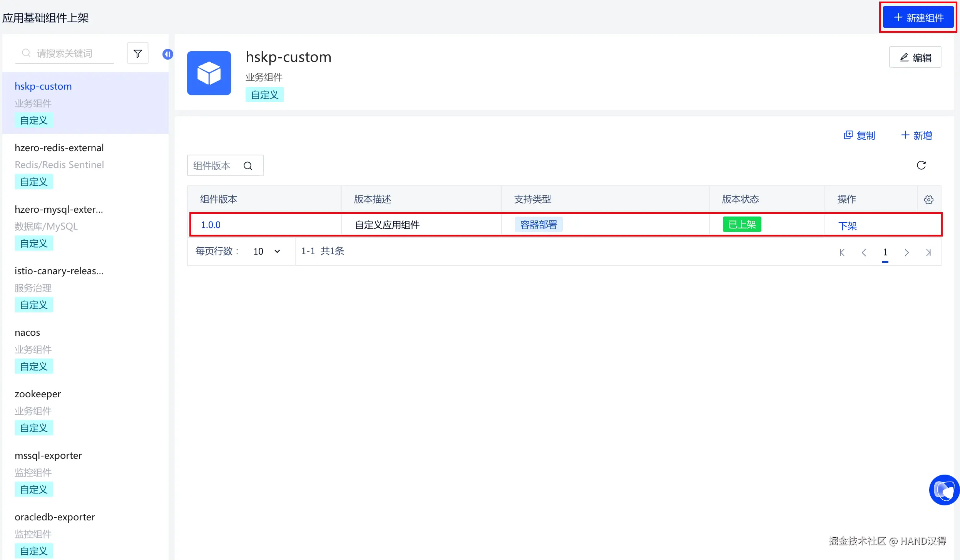Click 新增 to add version
960x560 pixels.
pos(916,135)
